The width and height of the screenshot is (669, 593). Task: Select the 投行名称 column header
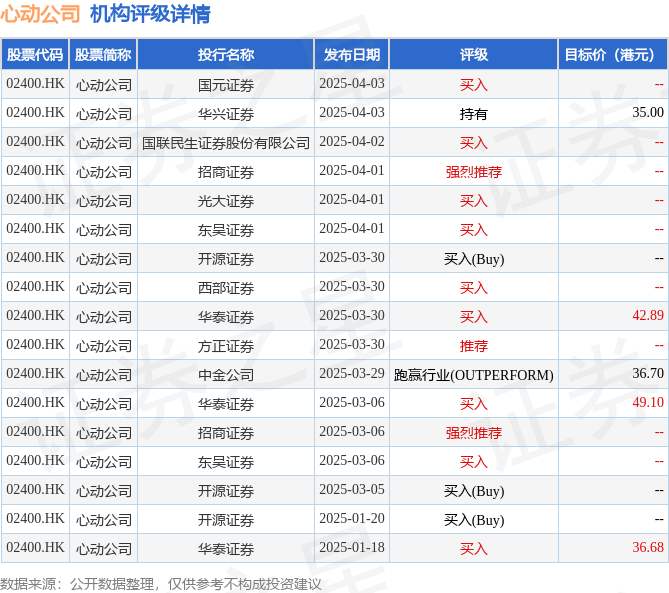pos(226,55)
